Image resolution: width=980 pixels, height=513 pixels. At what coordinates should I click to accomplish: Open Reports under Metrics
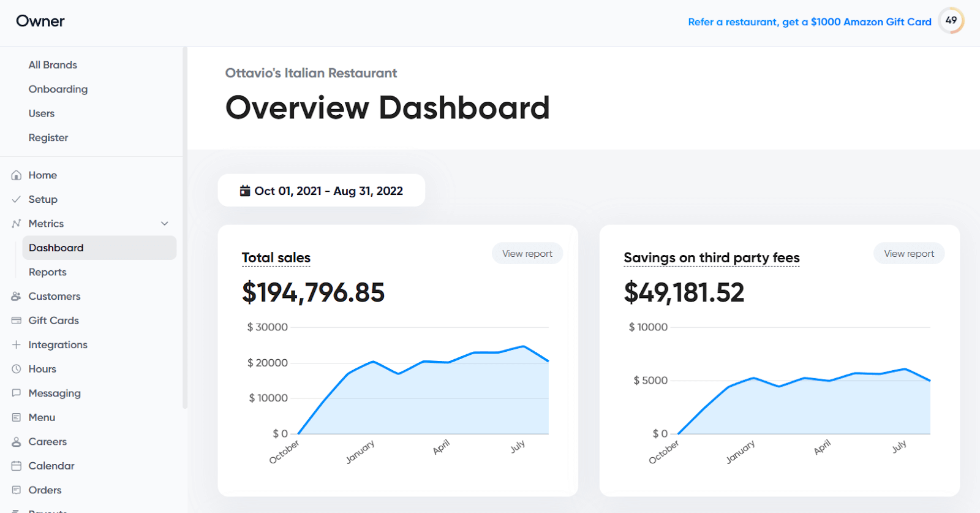tap(48, 272)
